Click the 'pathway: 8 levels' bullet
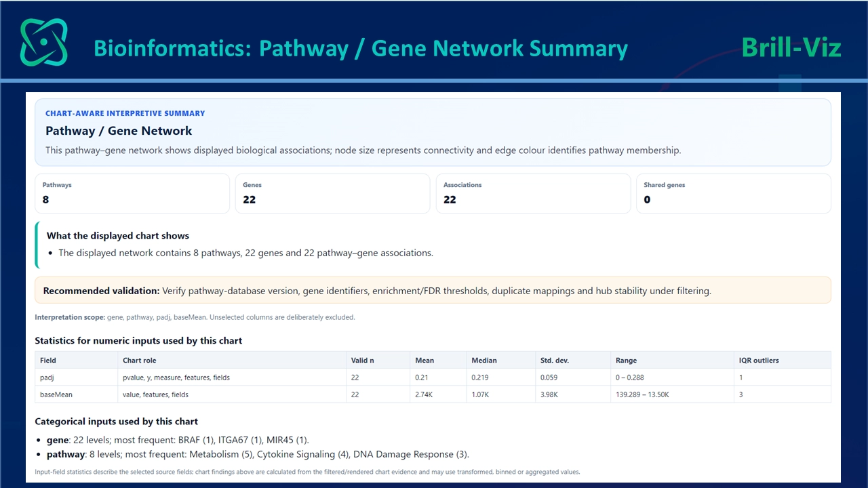Viewport: 868px width, 488px height. point(258,454)
